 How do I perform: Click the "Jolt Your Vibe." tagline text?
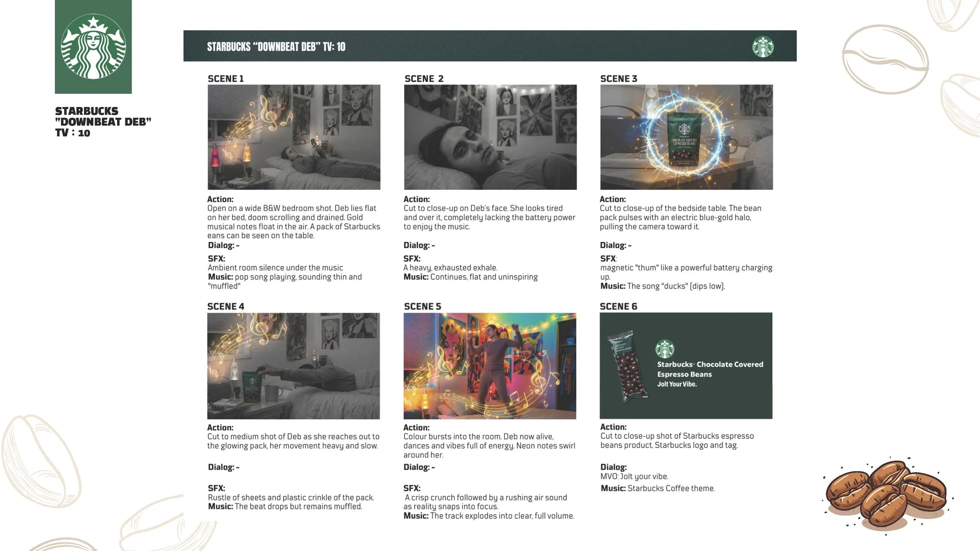[x=677, y=384]
